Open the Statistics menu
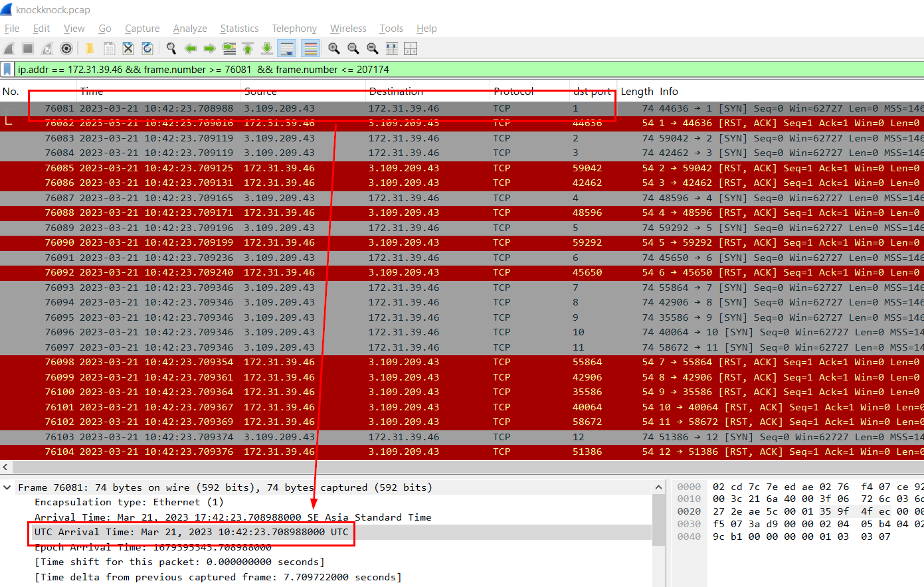 coord(239,29)
